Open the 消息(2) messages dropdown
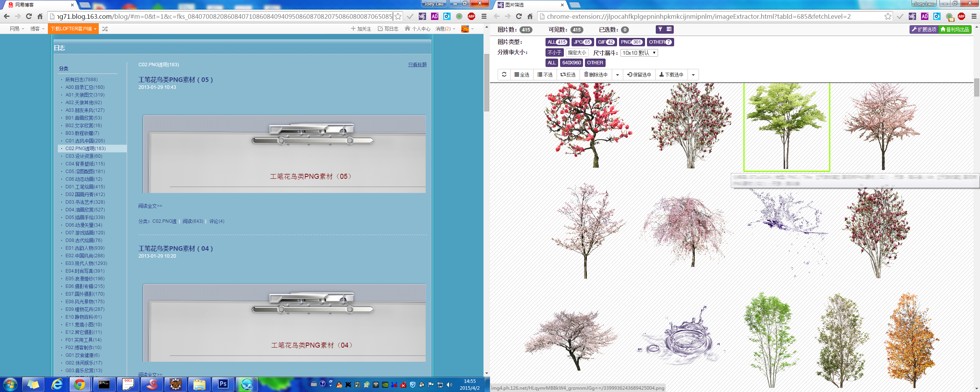The width and height of the screenshot is (980, 392). (x=445, y=29)
